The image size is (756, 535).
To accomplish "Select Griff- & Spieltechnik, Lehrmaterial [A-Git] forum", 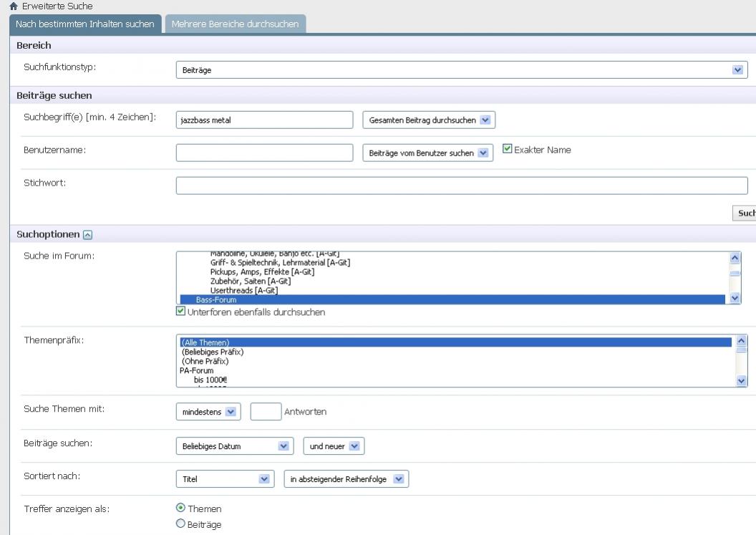I will coord(280,262).
